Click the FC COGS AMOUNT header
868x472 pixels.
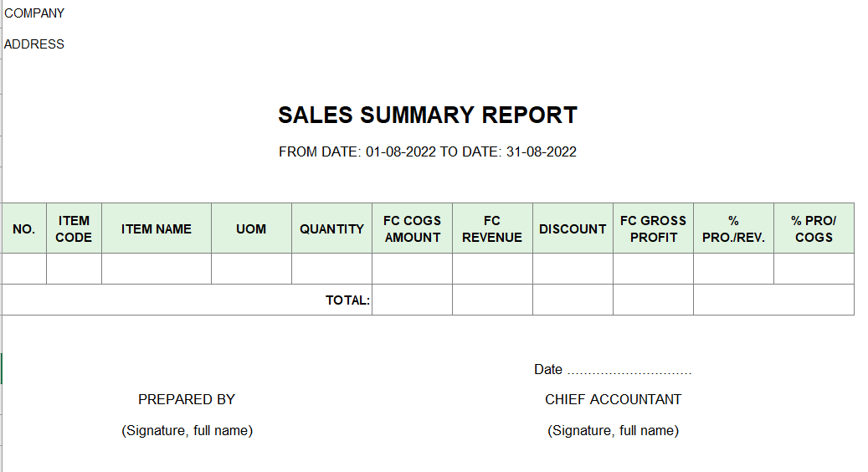coord(413,228)
